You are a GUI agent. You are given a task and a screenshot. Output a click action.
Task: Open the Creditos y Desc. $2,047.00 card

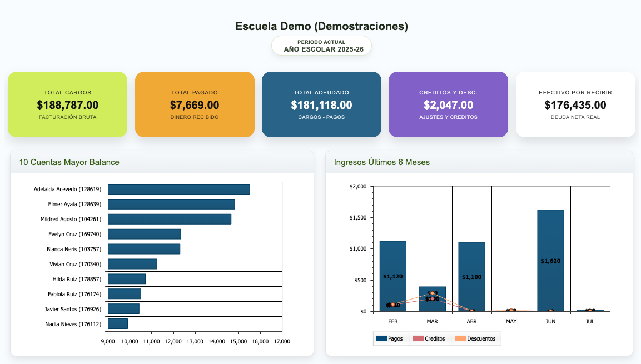448,104
